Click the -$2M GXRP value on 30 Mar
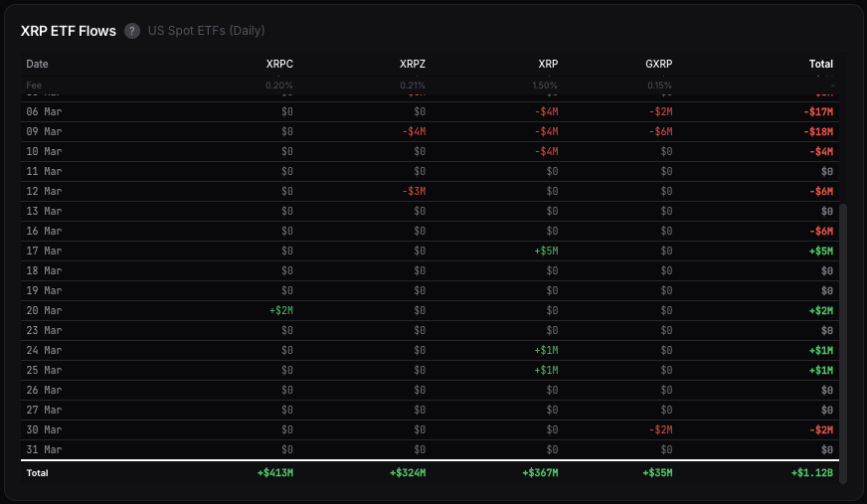 tap(661, 430)
